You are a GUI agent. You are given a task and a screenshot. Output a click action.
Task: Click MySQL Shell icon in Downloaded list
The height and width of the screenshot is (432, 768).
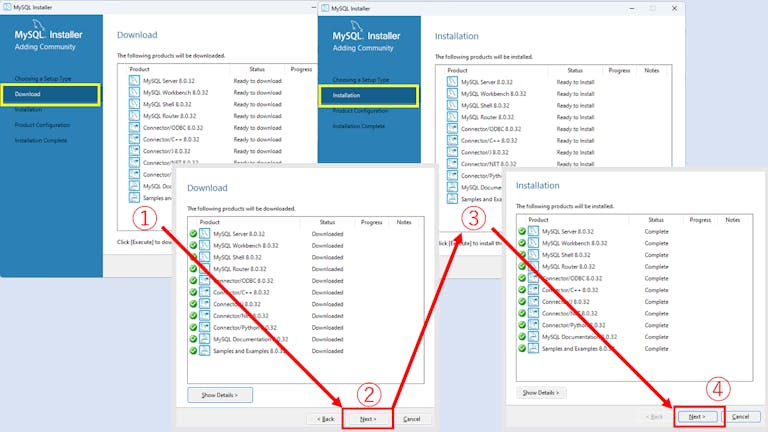pyautogui.click(x=205, y=257)
